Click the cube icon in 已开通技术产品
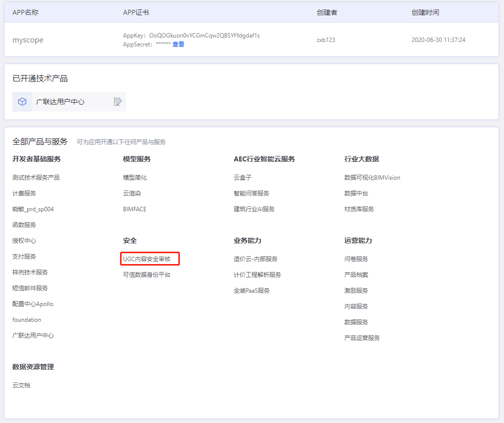The image size is (504, 423). pos(22,102)
